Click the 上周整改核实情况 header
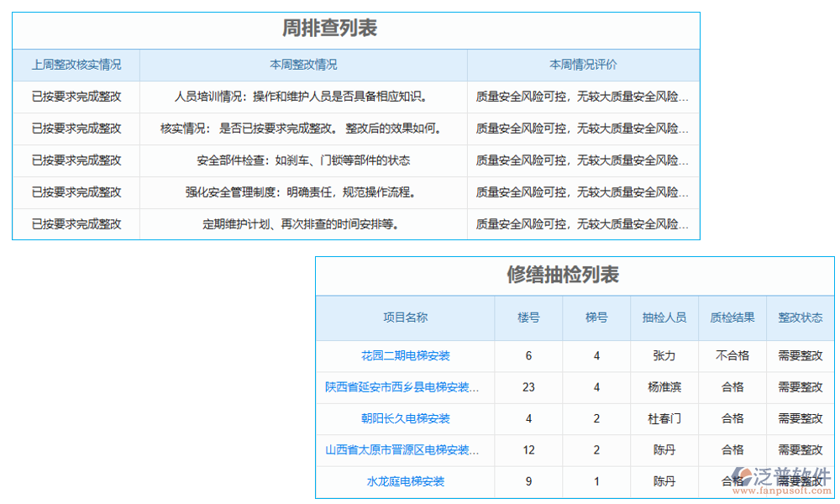 (76, 64)
